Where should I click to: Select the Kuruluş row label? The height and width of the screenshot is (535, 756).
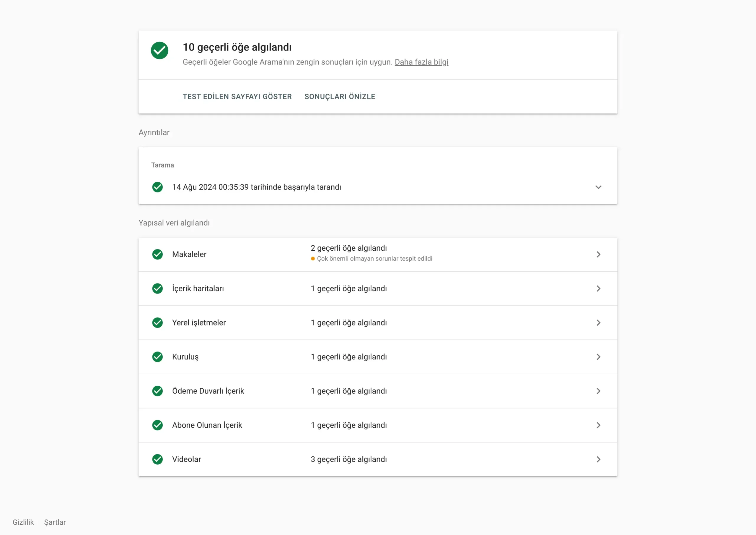pos(185,357)
